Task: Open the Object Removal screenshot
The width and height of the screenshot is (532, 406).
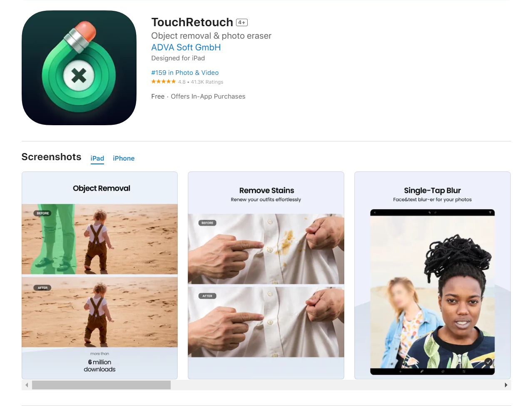Action: click(99, 275)
